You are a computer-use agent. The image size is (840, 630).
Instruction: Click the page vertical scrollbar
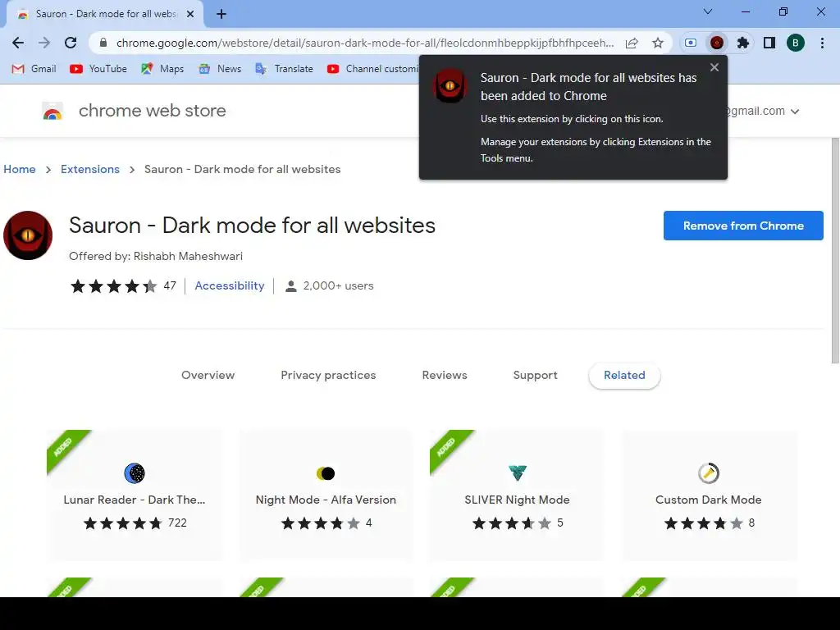(x=835, y=251)
